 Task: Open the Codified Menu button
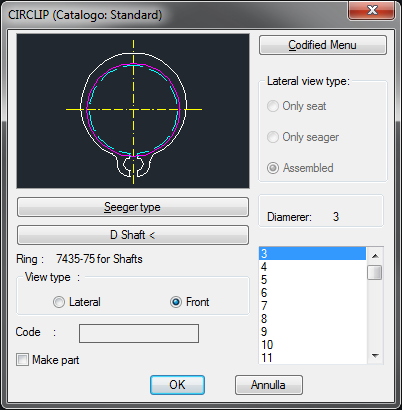click(x=323, y=45)
